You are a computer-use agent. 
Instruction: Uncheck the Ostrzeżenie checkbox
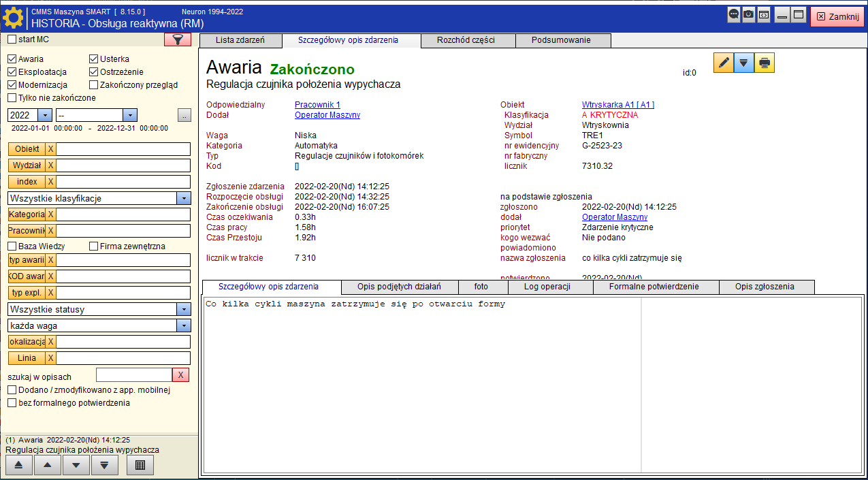pos(94,72)
